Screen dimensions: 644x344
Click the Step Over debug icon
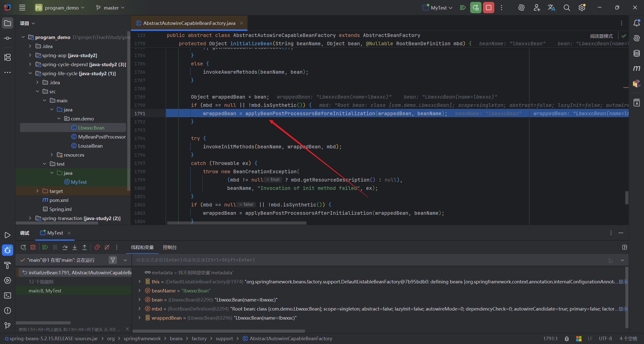pos(65,247)
